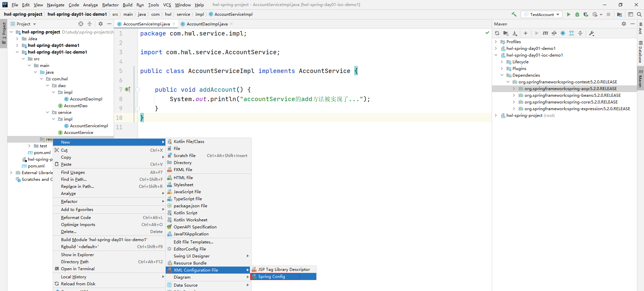Click the stop process square icon

click(608, 14)
